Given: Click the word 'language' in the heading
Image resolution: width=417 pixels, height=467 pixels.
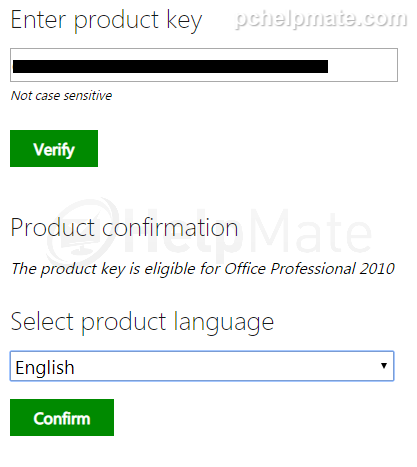Looking at the screenshot, I should 224,323.
